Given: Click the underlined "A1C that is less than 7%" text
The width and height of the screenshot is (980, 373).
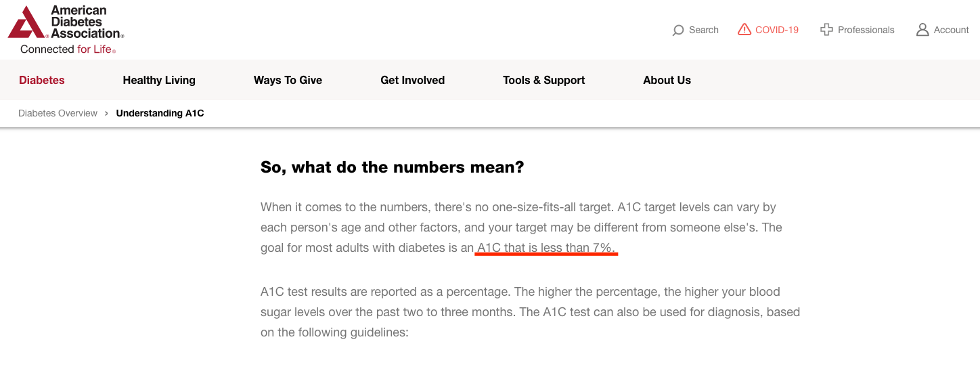Looking at the screenshot, I should 546,248.
